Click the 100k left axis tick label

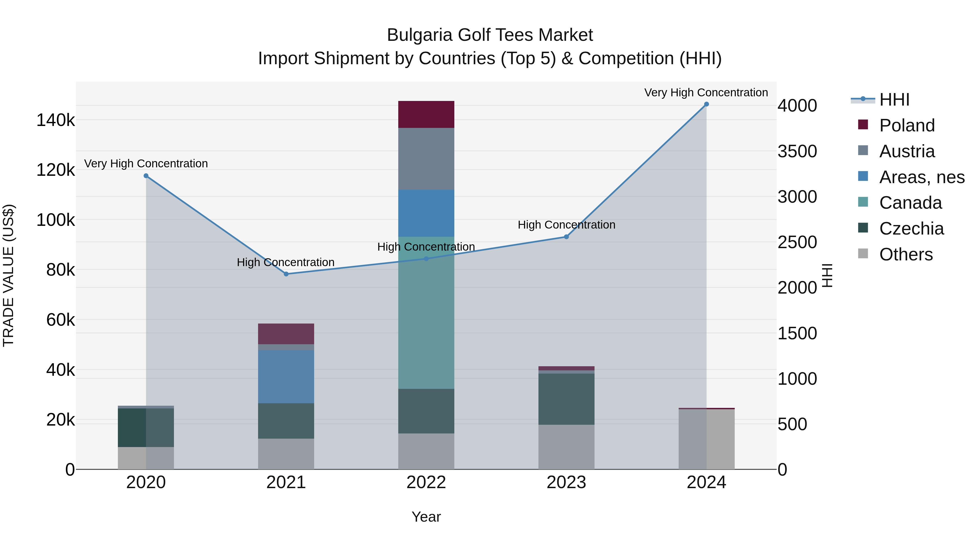click(56, 220)
